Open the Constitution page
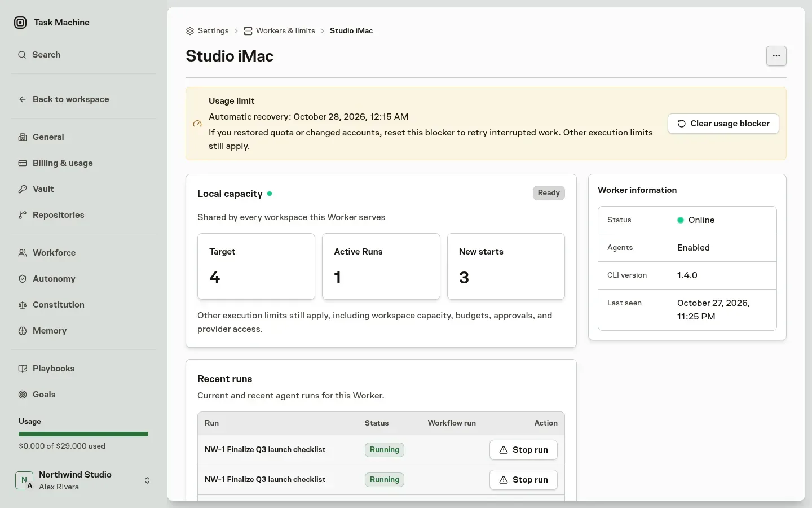Screen dimensions: 812x508 (83, 305)
